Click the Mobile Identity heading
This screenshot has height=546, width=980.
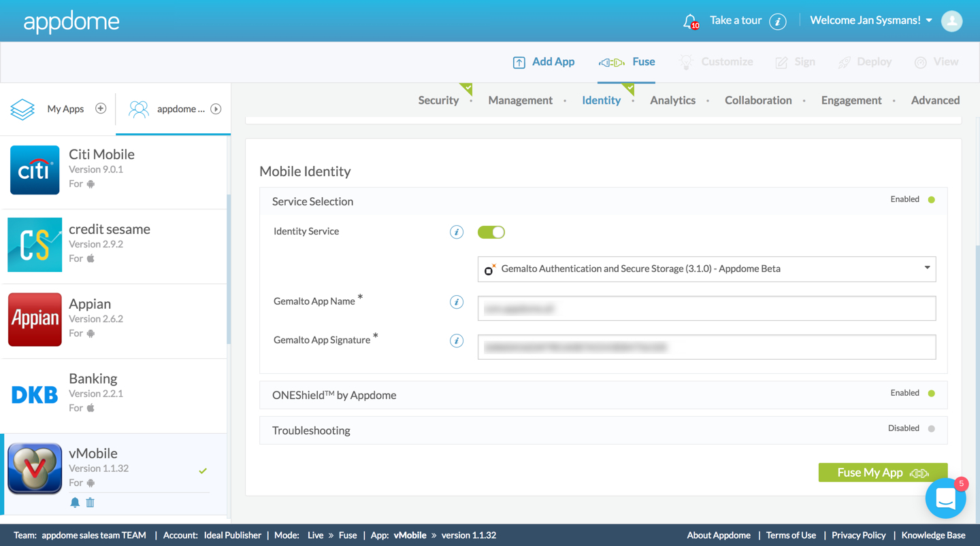pyautogui.click(x=305, y=171)
